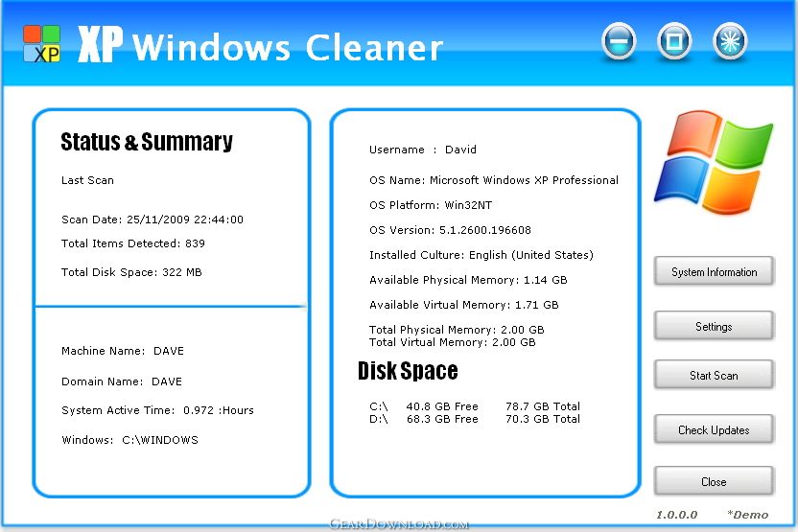Click '68.3 GB Free' value
This screenshot has width=798, height=532.
442,419
